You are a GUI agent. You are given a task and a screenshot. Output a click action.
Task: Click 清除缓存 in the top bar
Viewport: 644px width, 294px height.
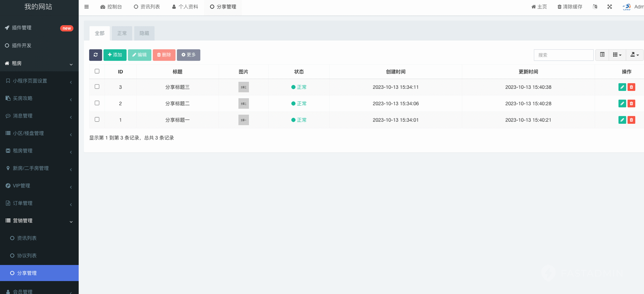pos(570,7)
